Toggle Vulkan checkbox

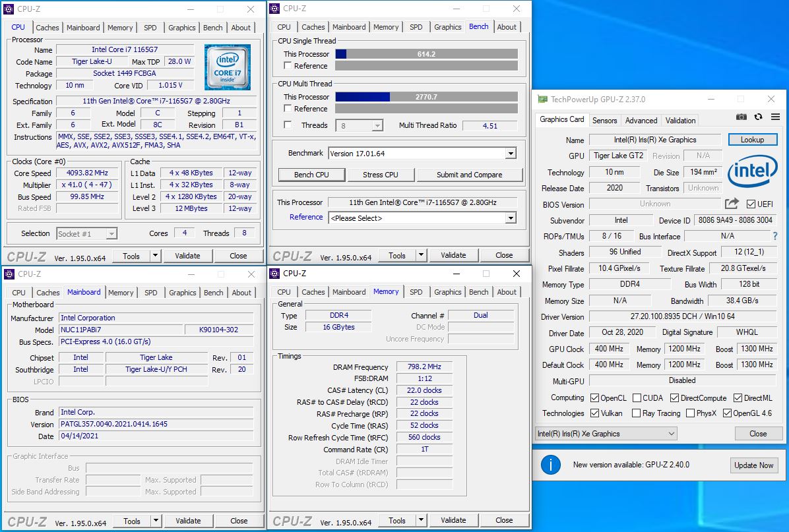point(595,413)
